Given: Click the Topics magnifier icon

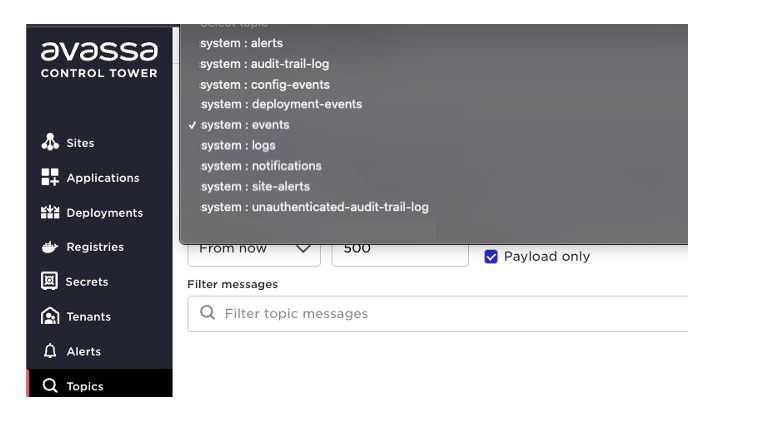Looking at the screenshot, I should (x=50, y=385).
